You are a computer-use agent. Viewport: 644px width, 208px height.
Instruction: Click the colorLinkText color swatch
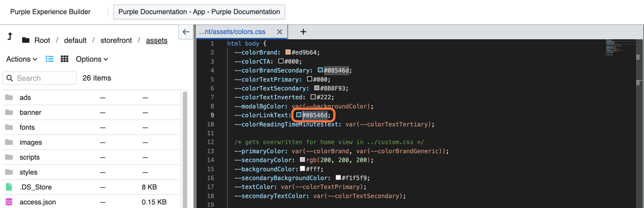[x=299, y=115]
